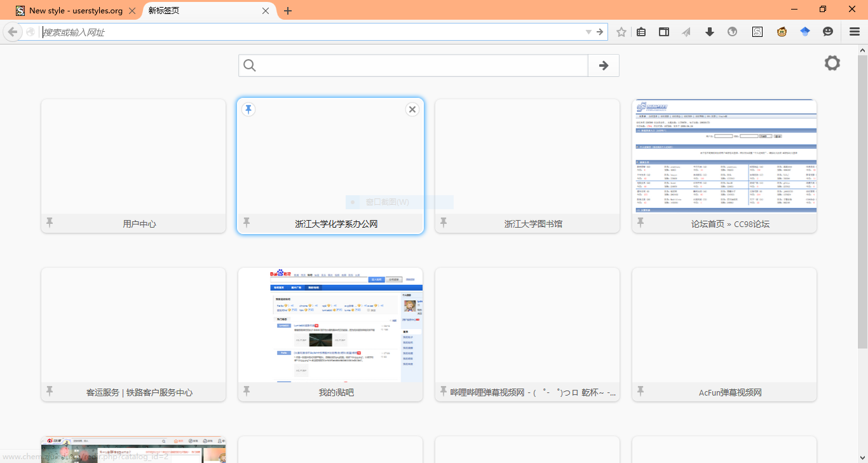Click the blue diamond extension icon
The image size is (868, 463).
[x=805, y=32]
